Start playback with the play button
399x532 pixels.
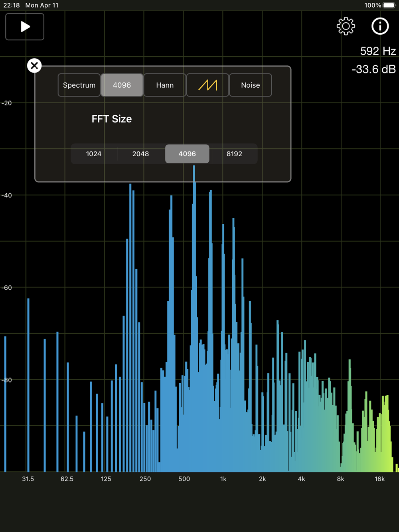25,27
